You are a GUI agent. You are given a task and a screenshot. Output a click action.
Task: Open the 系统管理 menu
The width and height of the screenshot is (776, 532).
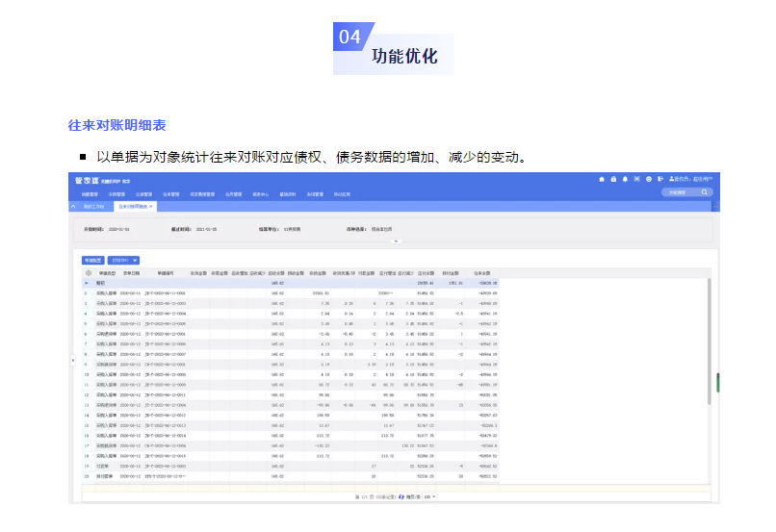tap(315, 193)
